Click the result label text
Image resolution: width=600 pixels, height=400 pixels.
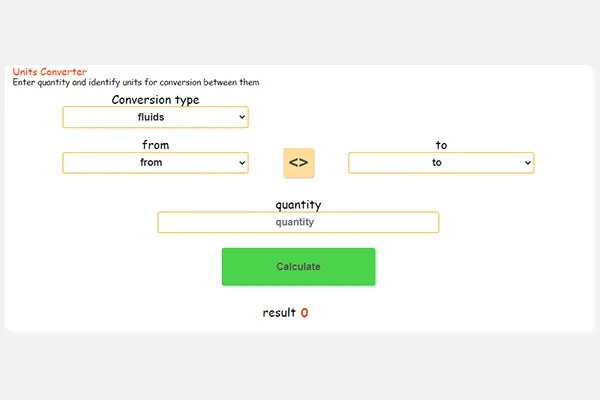[279, 313]
